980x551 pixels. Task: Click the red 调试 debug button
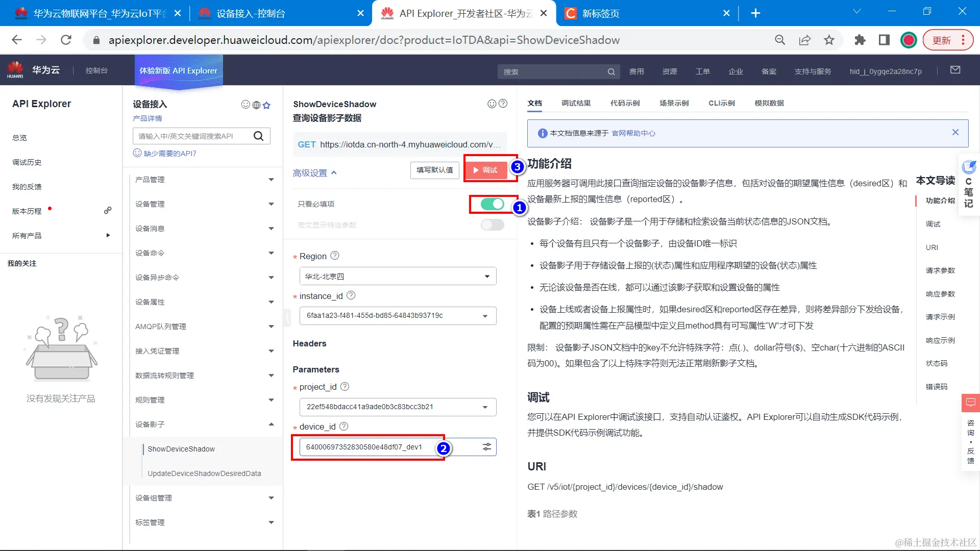click(486, 170)
